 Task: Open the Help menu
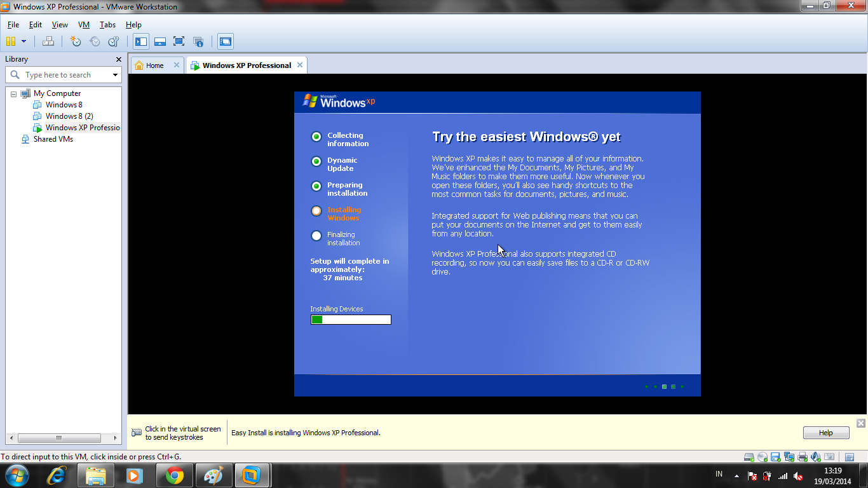(133, 25)
